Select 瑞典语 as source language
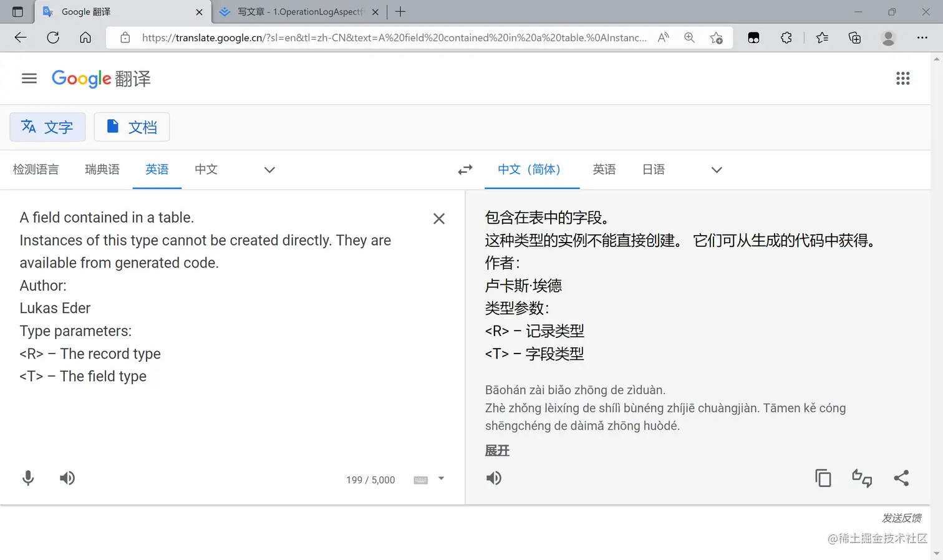Image resolution: width=943 pixels, height=560 pixels. click(102, 170)
